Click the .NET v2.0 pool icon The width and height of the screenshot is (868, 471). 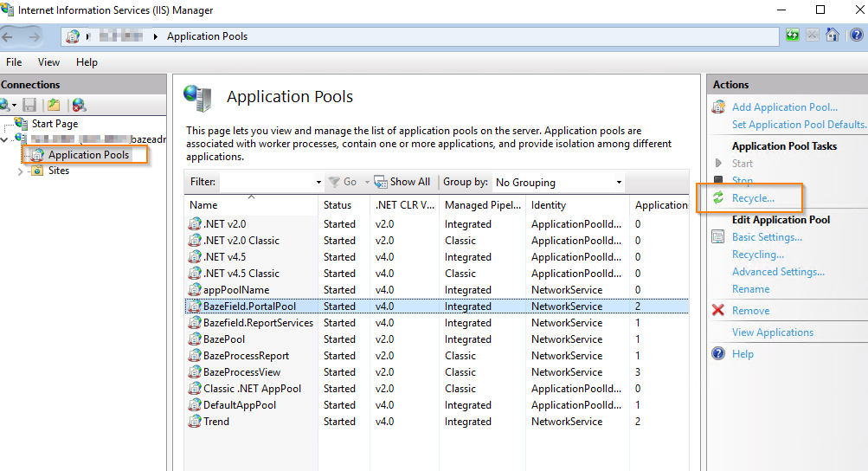195,224
